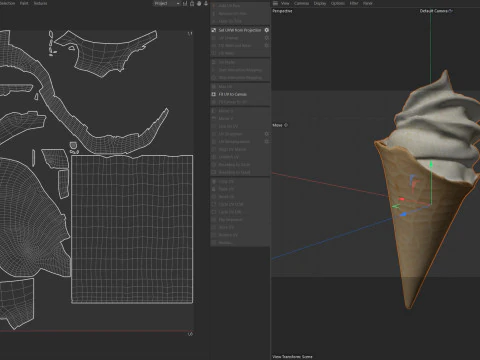
Task: Select the Max UV command
Action: pos(222,87)
